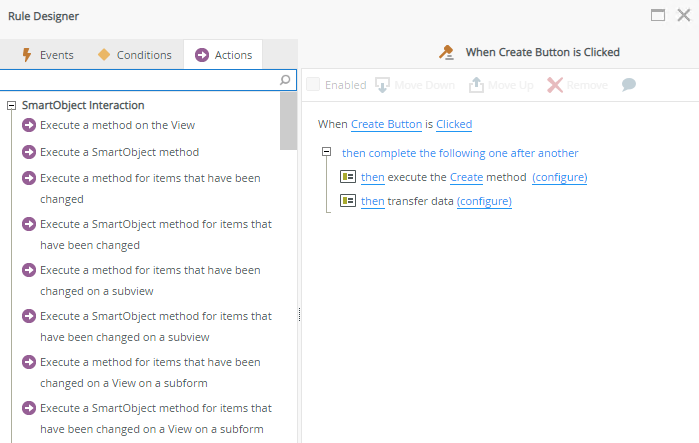Select the Actions tab
699x443 pixels.
(223, 55)
